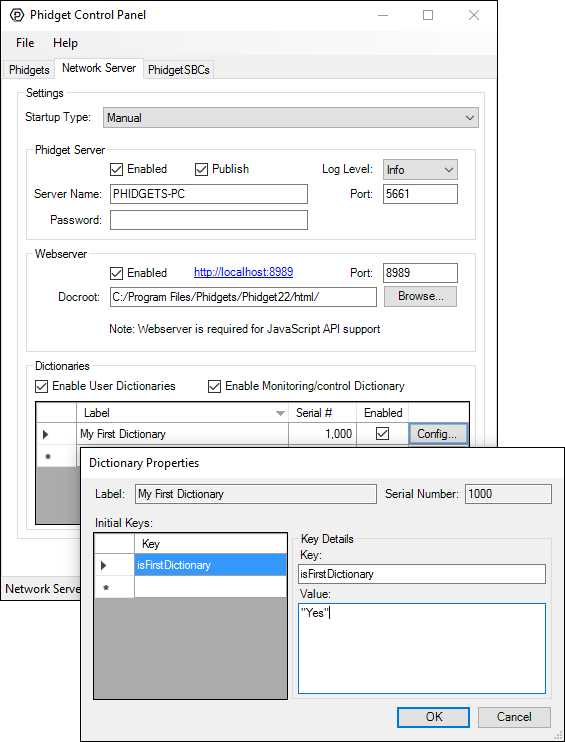565x742 pixels.
Task: Click the Webserver Port field
Action: [x=420, y=273]
